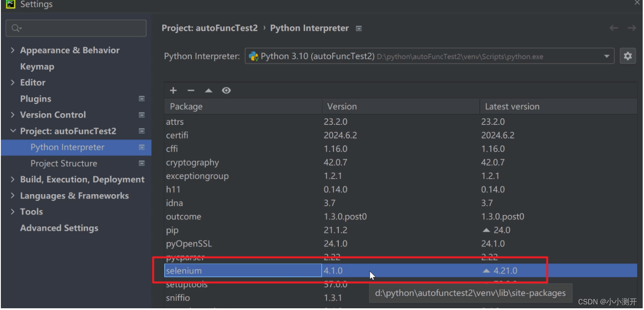This screenshot has height=310, width=644.
Task: Select the h11 package row
Action: (x=401, y=189)
